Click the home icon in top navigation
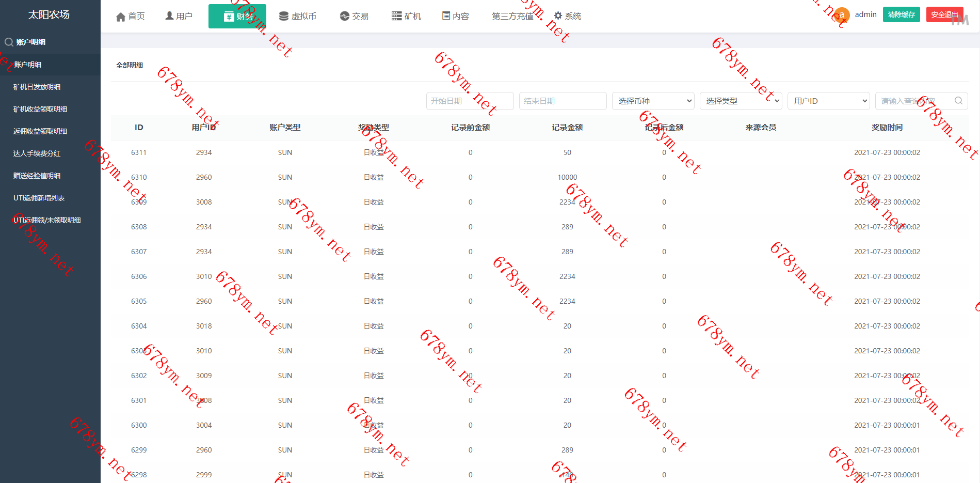Image resolution: width=980 pixels, height=483 pixels. 121,17
